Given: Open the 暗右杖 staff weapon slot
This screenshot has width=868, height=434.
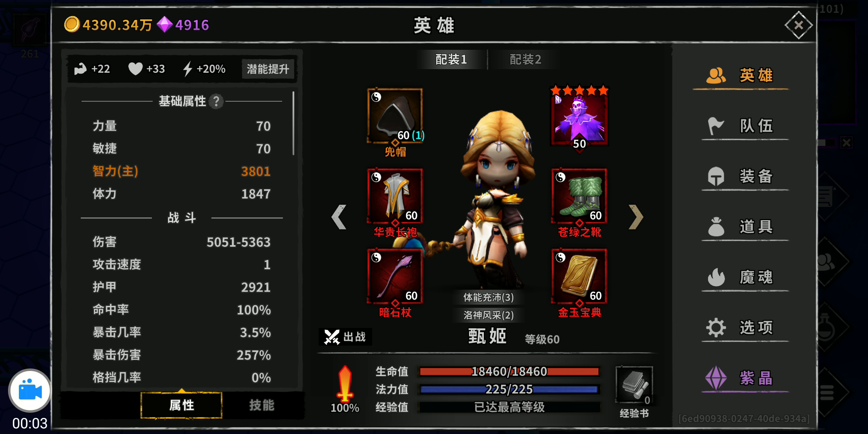Looking at the screenshot, I should [395, 276].
